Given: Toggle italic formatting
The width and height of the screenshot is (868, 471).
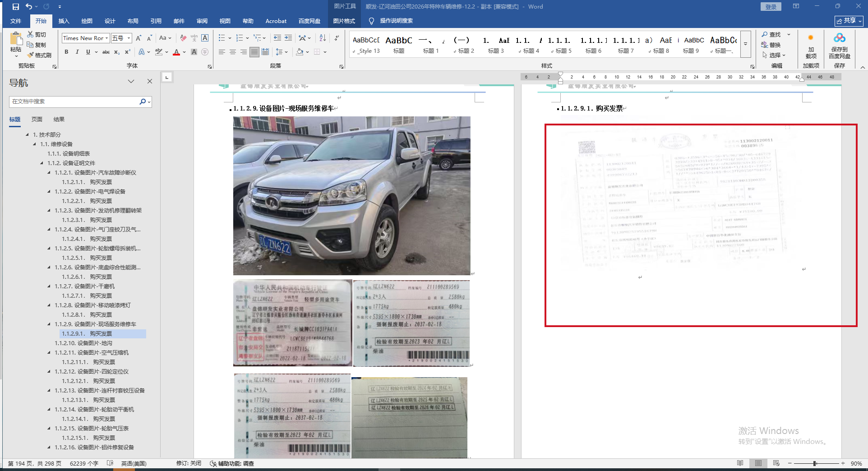Looking at the screenshot, I should pos(77,52).
